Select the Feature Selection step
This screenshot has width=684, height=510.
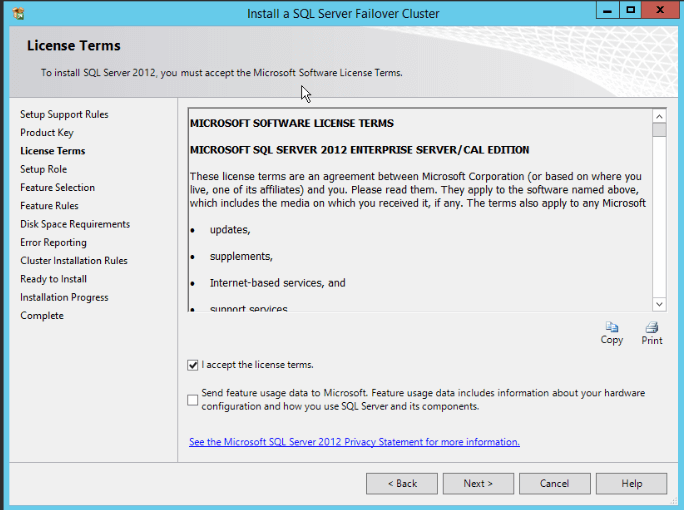point(57,188)
